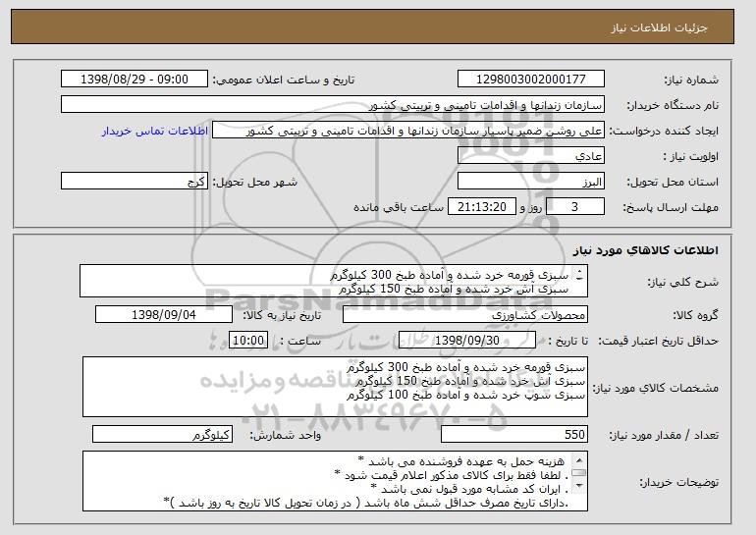Click the goods group field محصولات کشاورزی
The width and height of the screenshot is (756, 535).
click(465, 315)
